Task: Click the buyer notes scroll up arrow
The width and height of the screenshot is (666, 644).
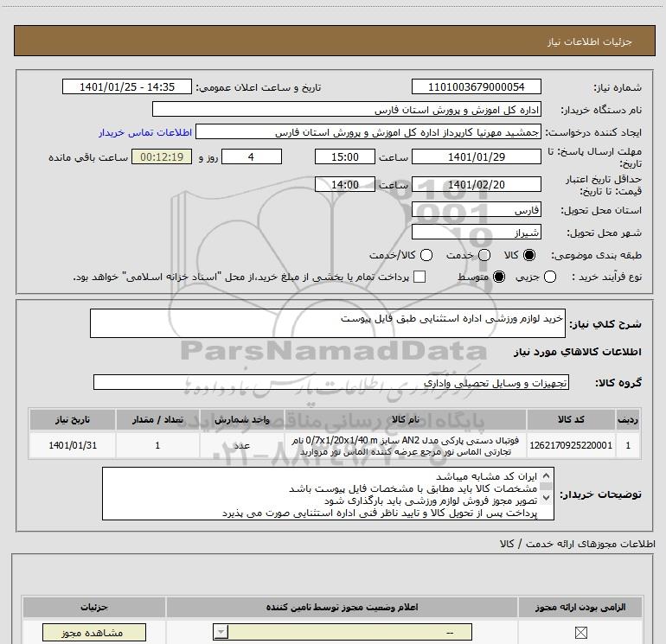Action: pyautogui.click(x=546, y=476)
